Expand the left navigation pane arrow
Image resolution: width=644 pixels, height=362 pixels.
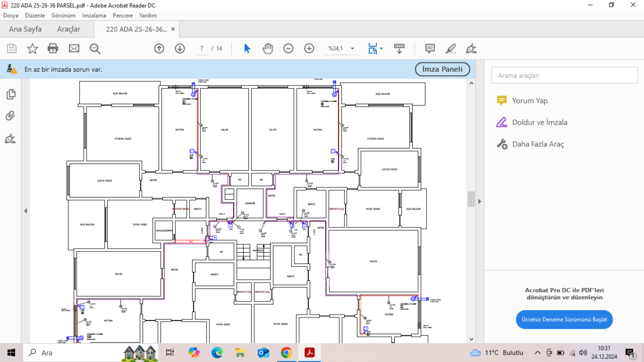[26, 211]
